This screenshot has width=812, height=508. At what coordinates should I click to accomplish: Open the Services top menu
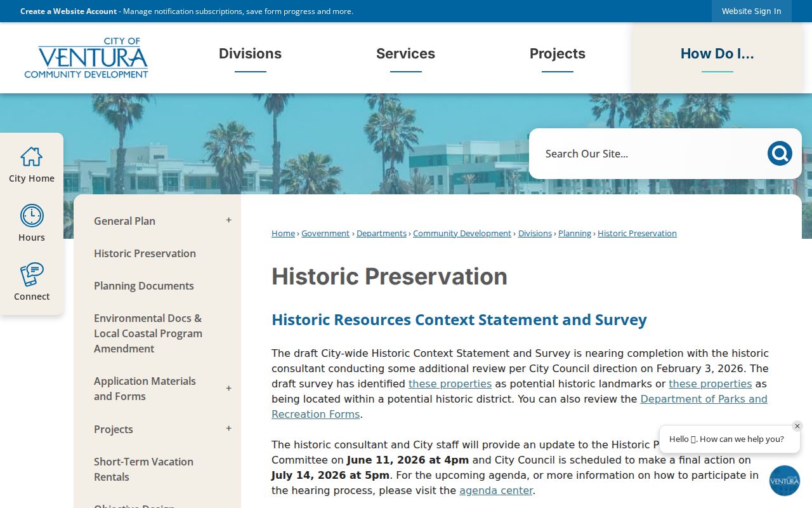[x=405, y=54]
